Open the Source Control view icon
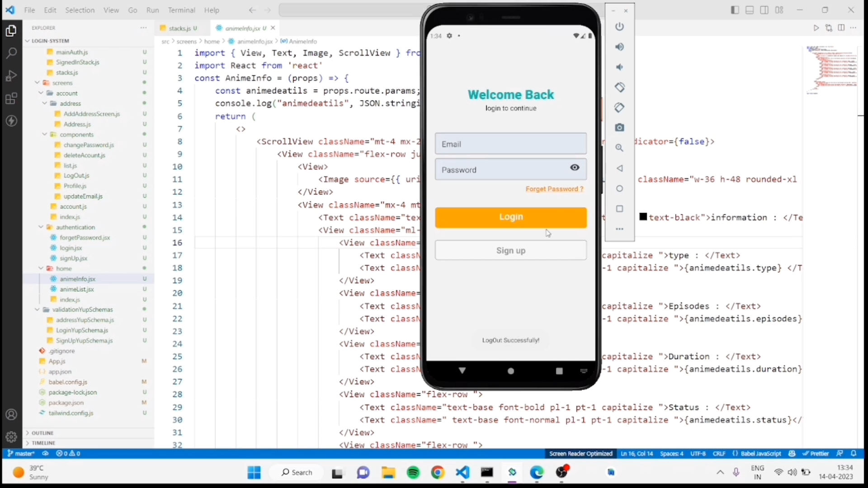Screen dimensions: 868x488 [x=829, y=28]
